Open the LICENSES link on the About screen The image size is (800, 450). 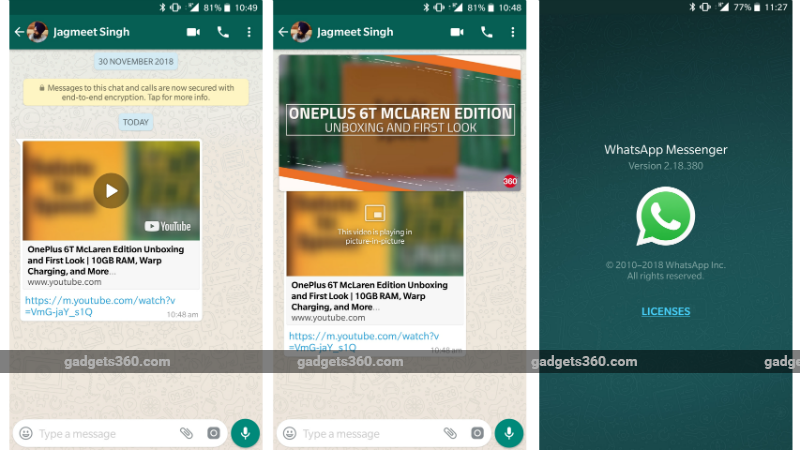pos(665,311)
